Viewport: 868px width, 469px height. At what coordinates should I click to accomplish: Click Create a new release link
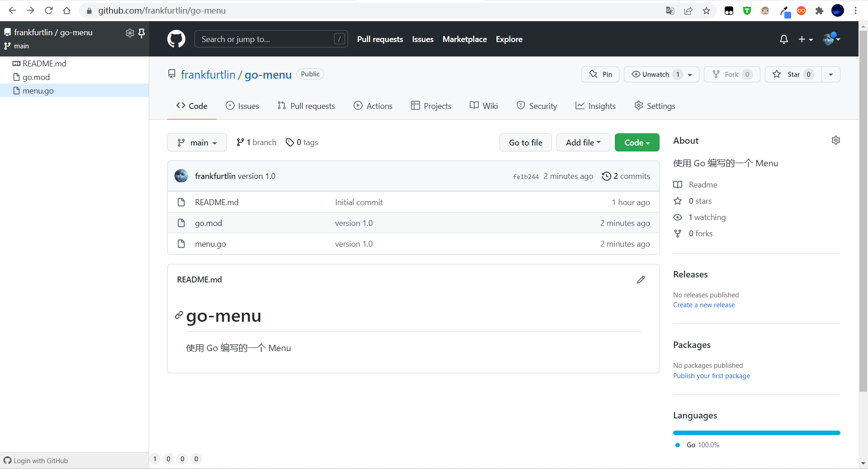704,305
